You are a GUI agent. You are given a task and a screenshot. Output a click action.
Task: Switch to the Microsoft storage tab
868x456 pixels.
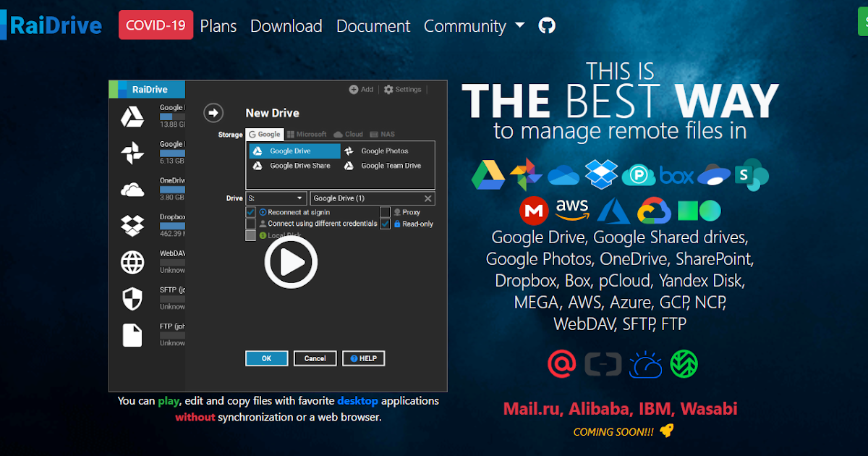click(x=307, y=134)
